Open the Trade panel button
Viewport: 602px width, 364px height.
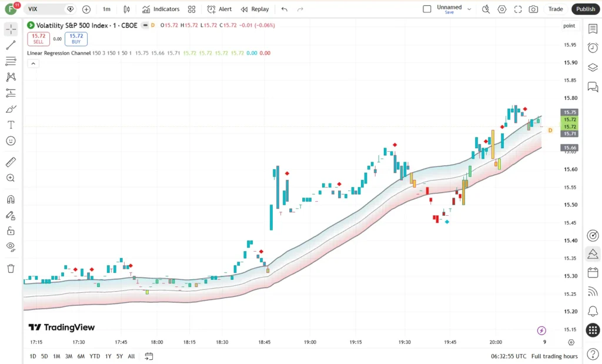click(556, 9)
